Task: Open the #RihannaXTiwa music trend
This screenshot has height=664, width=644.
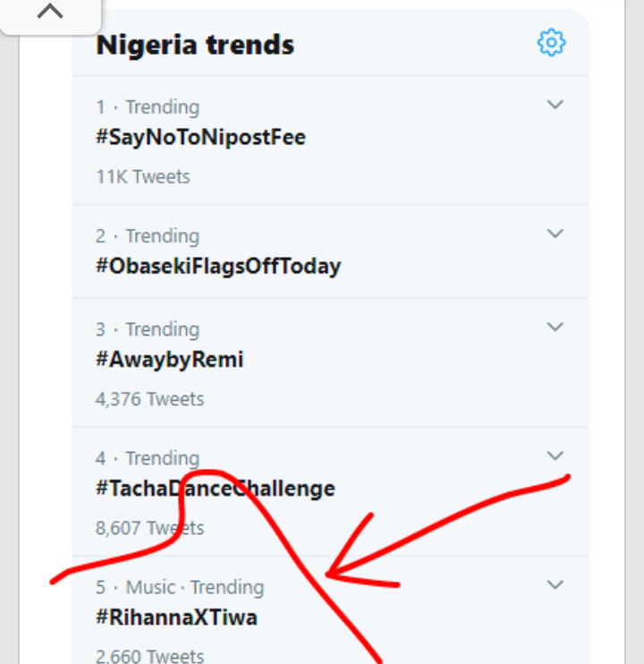Action: [176, 617]
